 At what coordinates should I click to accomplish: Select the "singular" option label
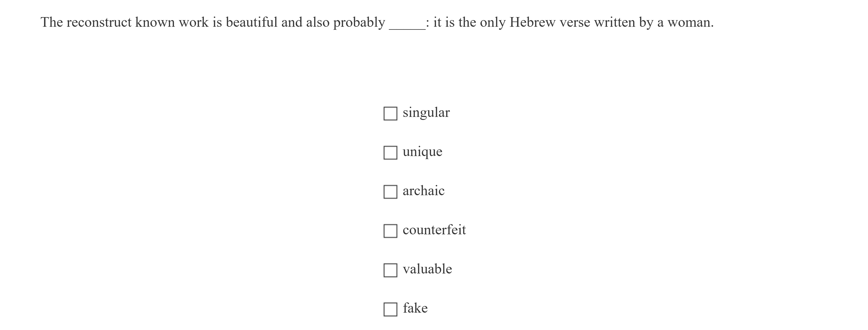coord(426,112)
